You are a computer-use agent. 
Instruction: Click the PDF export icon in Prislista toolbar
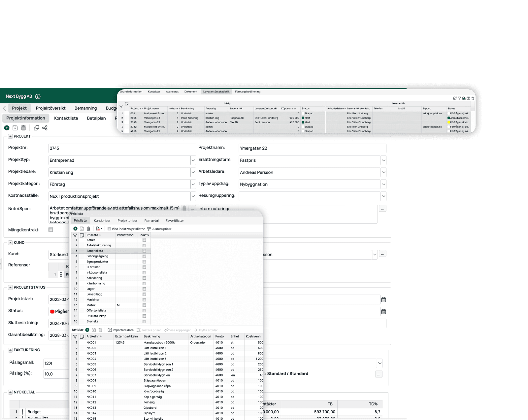tap(98, 228)
